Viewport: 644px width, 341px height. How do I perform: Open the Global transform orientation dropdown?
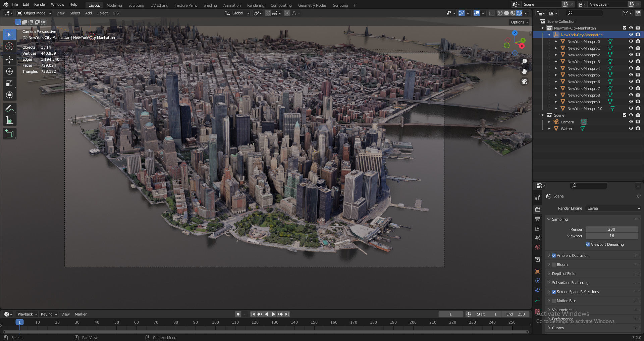pos(237,13)
